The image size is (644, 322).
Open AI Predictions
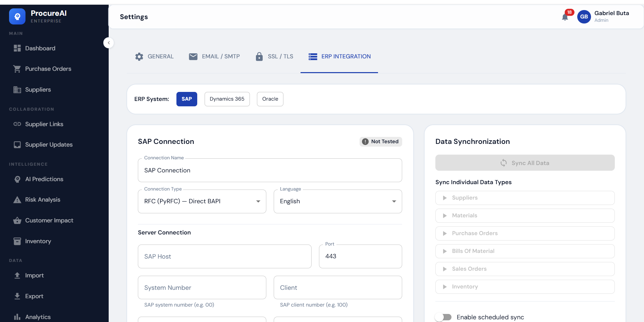pyautogui.click(x=44, y=179)
